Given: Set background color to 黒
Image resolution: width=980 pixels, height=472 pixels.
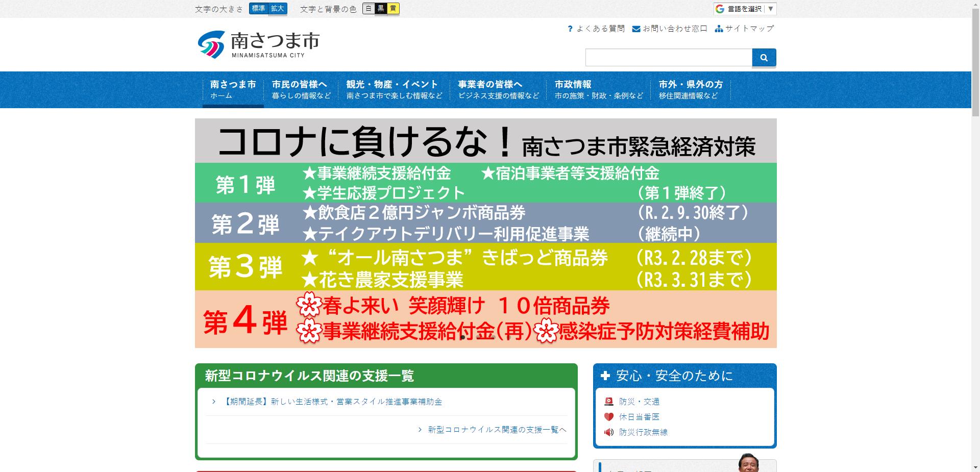Looking at the screenshot, I should click(380, 8).
